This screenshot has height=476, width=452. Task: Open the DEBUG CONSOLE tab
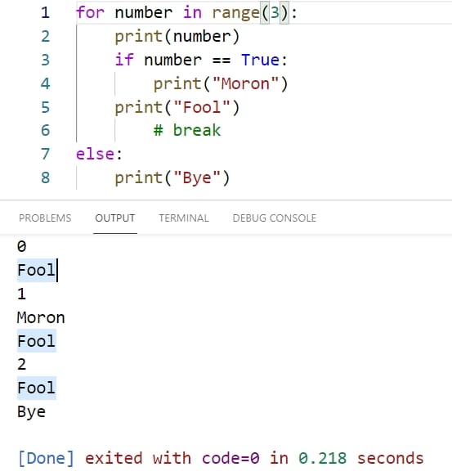click(x=275, y=218)
